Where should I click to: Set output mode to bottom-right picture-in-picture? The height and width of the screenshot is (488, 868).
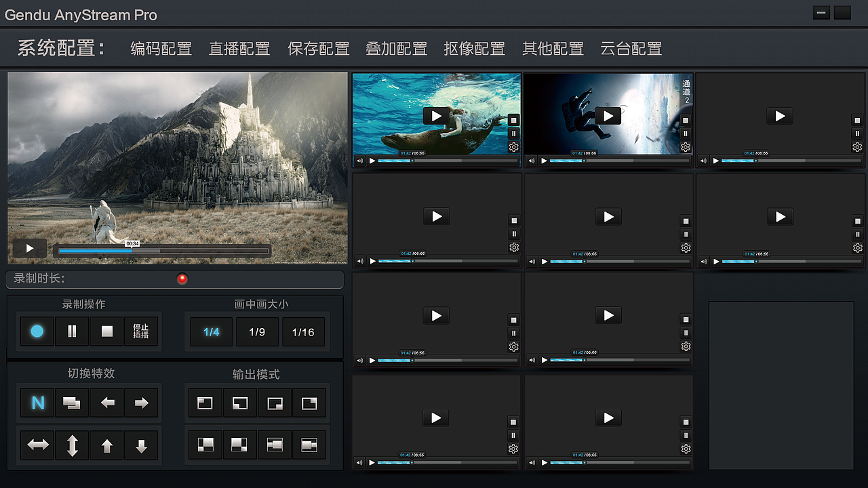(275, 403)
